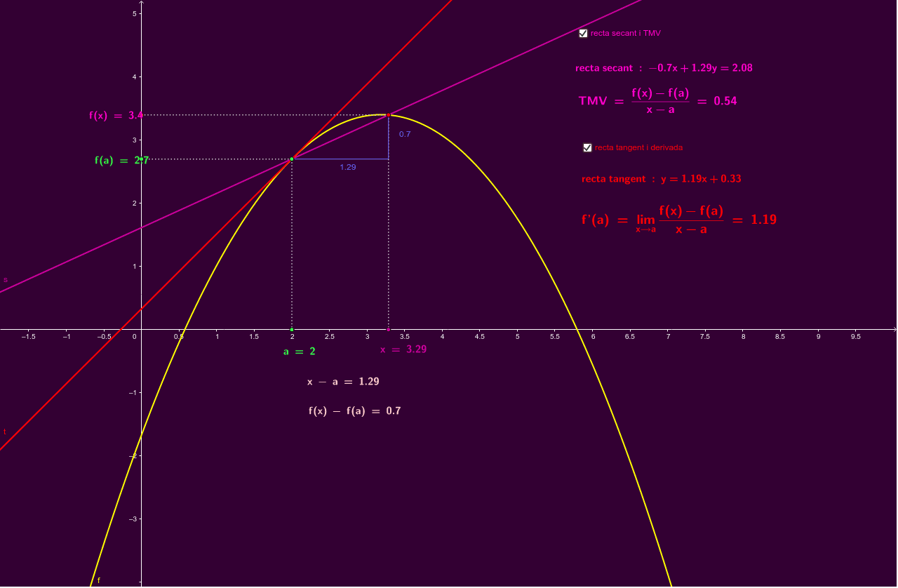Uncheck the 'recta secant i TMV' checkbox

pos(583,33)
